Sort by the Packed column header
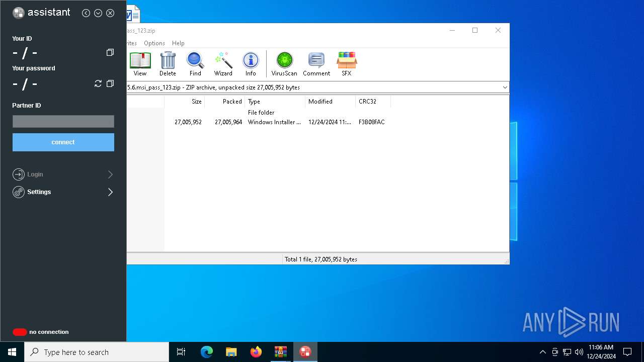The height and width of the screenshot is (362, 644). [224, 102]
